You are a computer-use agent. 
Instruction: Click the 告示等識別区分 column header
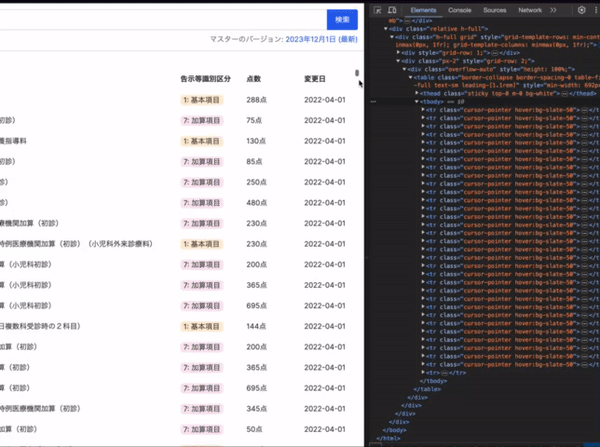click(x=205, y=79)
